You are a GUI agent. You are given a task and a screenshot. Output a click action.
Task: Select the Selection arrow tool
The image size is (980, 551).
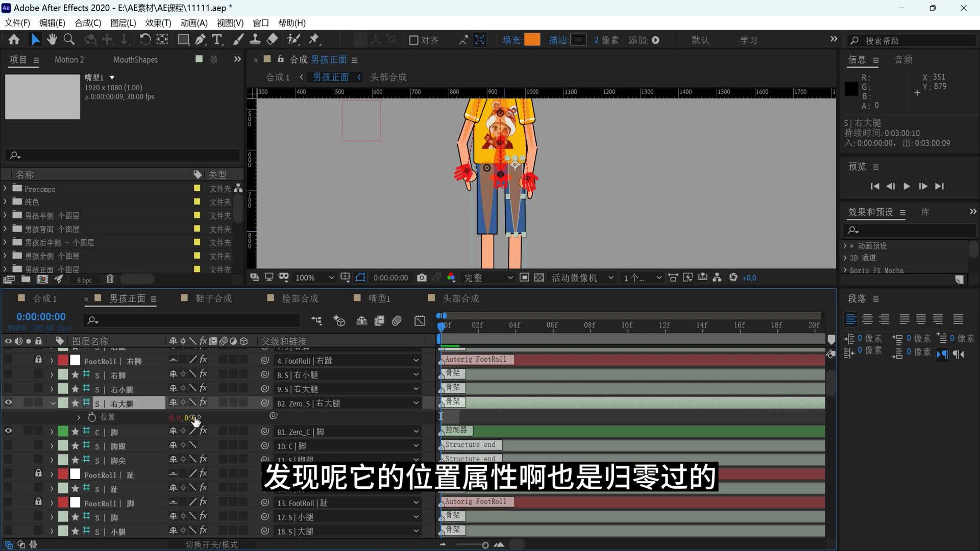[35, 40]
